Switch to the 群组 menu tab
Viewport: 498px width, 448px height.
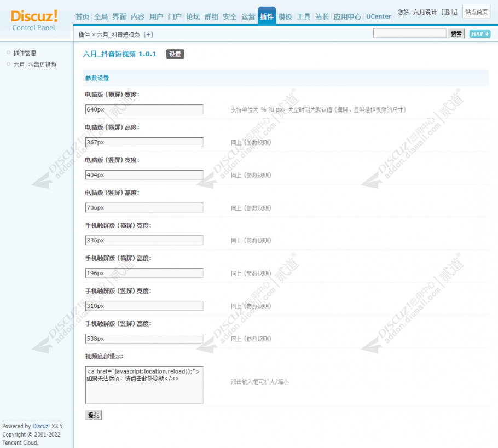(x=211, y=16)
